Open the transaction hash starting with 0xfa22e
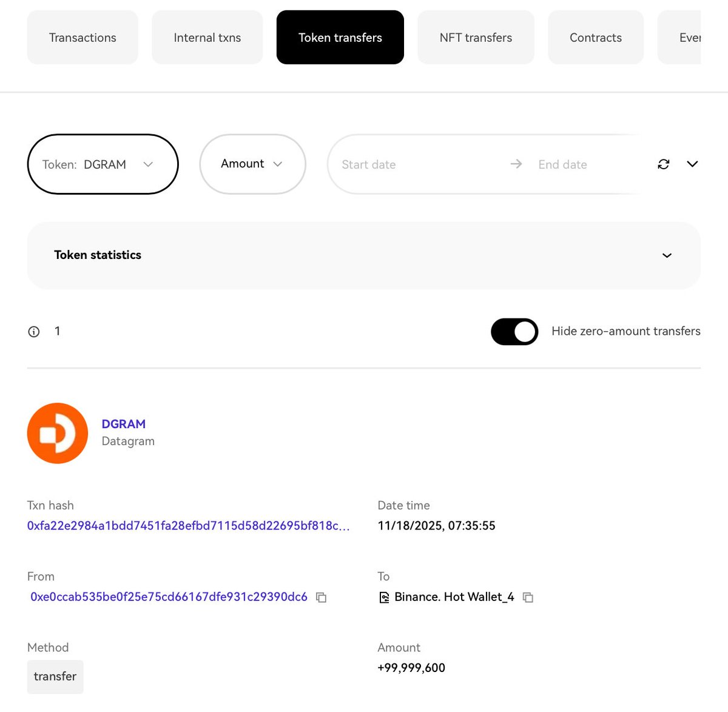This screenshot has height=712, width=728. point(188,526)
